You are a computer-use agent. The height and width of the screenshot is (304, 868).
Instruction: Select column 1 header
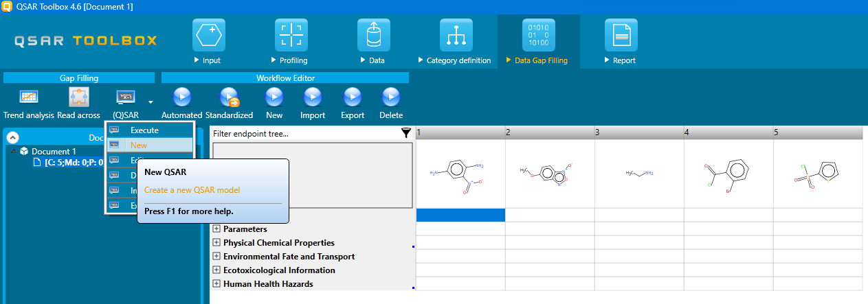pos(460,132)
